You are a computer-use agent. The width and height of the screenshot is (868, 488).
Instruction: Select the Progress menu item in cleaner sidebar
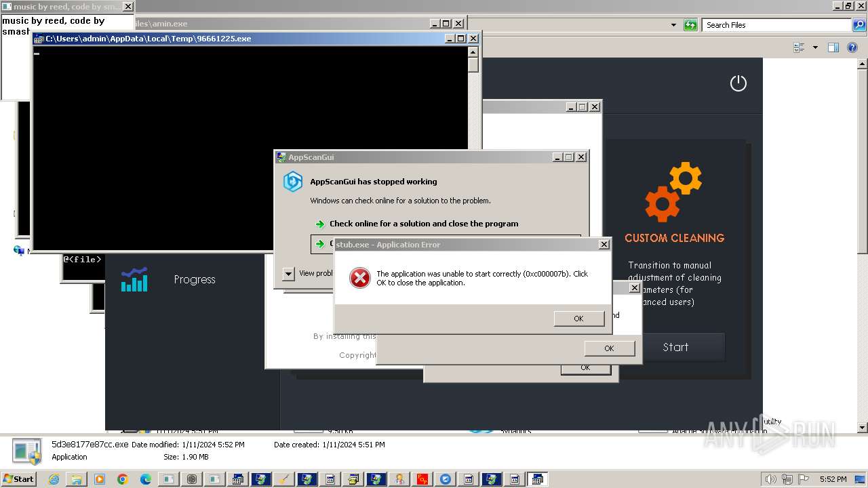pos(195,279)
